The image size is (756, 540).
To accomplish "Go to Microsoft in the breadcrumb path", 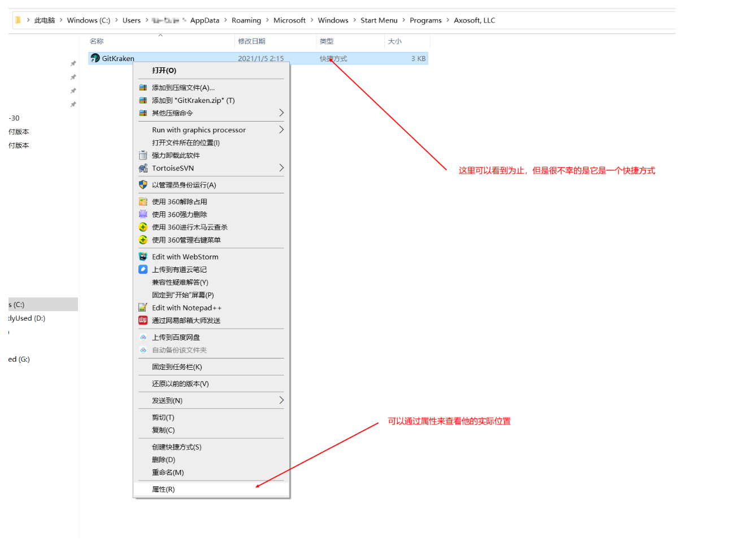I will (x=289, y=20).
